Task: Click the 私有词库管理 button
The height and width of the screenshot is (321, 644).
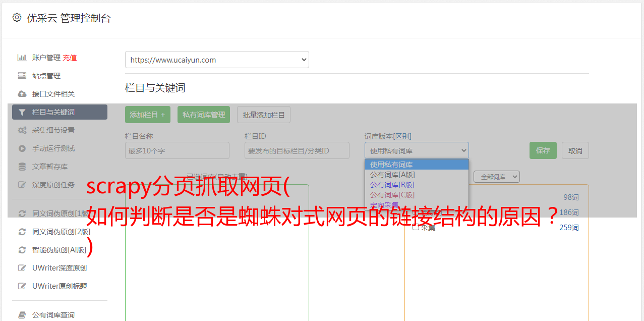Action: pyautogui.click(x=204, y=115)
